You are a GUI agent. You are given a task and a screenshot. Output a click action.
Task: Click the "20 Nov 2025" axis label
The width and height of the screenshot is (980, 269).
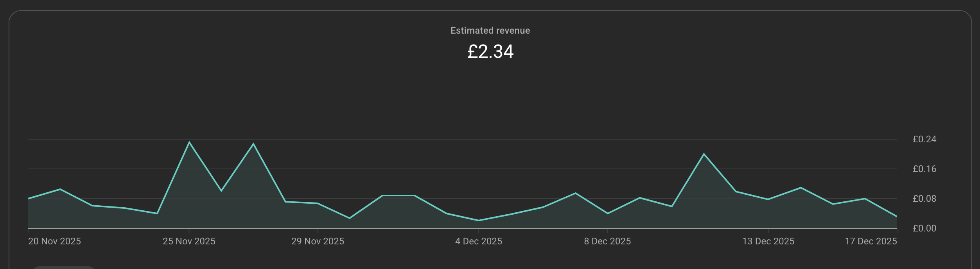click(54, 241)
